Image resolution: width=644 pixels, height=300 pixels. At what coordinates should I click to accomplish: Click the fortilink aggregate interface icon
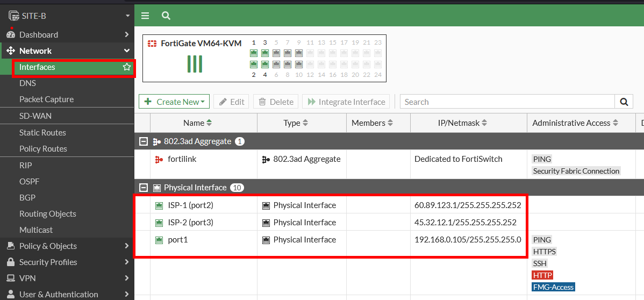coord(159,159)
